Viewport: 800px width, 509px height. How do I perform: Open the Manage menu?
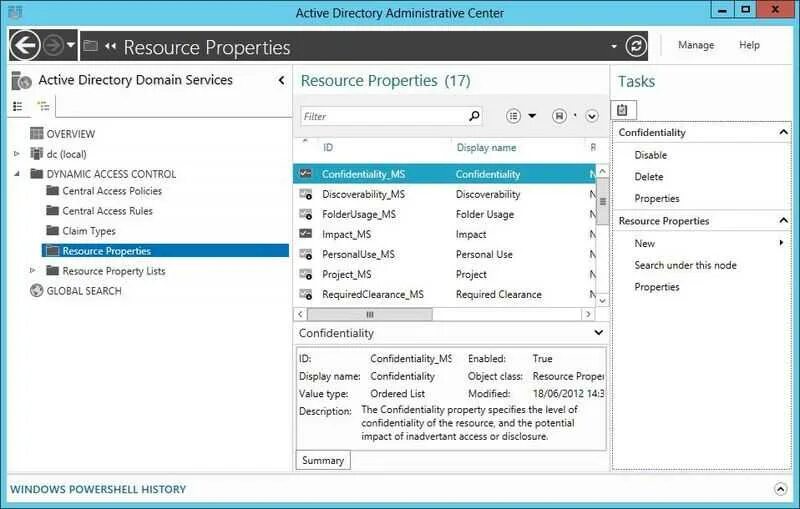click(x=696, y=45)
